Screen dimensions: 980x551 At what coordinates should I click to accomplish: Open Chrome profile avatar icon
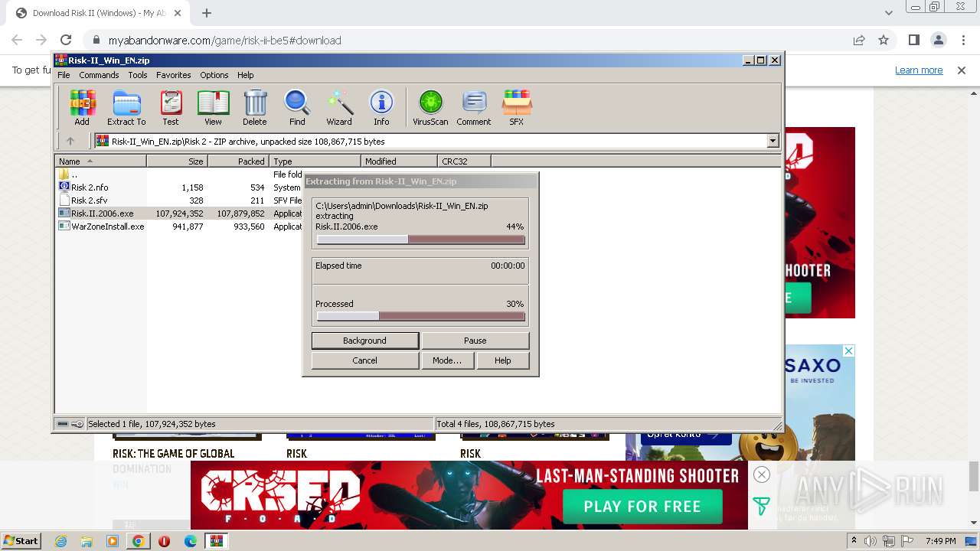coord(939,40)
